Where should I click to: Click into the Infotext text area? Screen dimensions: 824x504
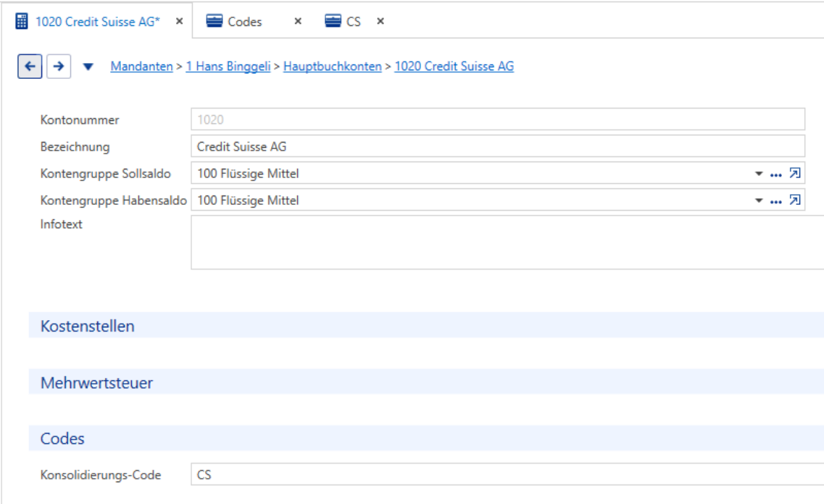pyautogui.click(x=507, y=243)
